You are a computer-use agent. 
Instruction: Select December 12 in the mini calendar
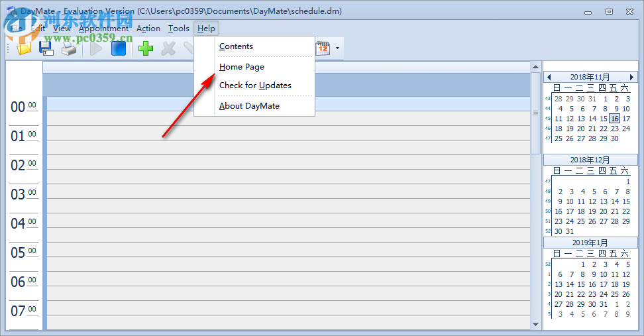(x=592, y=201)
